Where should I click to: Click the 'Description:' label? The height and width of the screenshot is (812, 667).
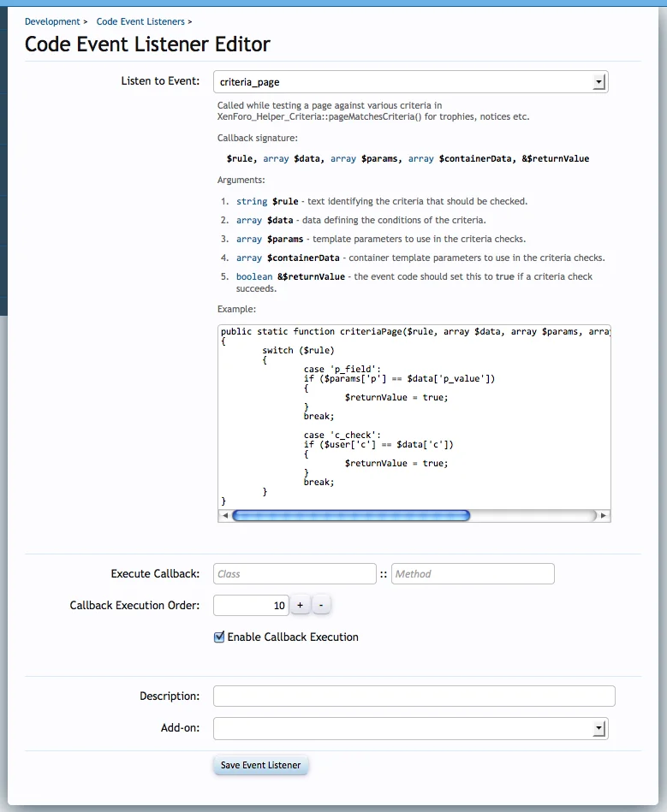tap(170, 696)
